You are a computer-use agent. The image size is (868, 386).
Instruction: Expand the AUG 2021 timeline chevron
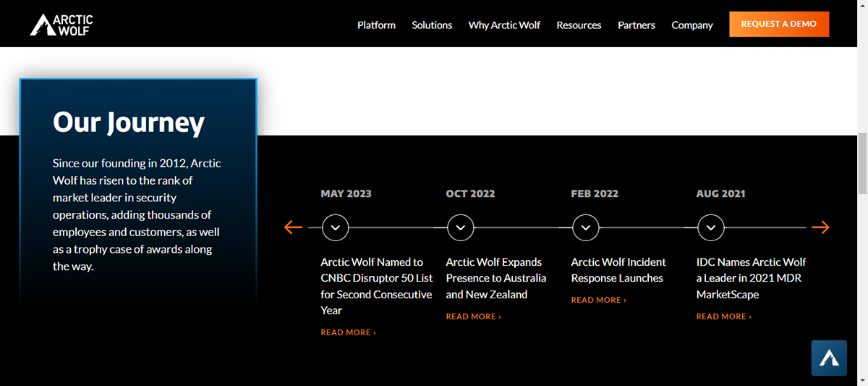pos(710,227)
